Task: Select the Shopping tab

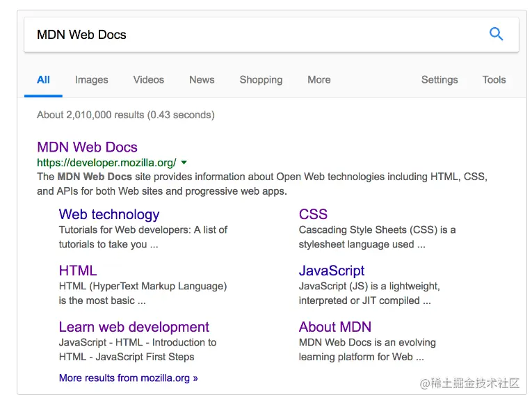Action: [261, 80]
